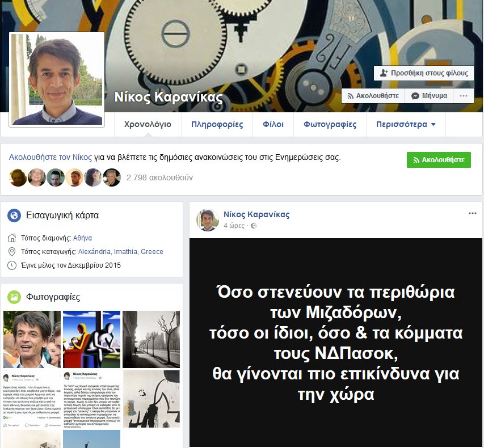The image size is (484, 448).
Task: Click the clock icon next to membership date
Action: coord(12,264)
